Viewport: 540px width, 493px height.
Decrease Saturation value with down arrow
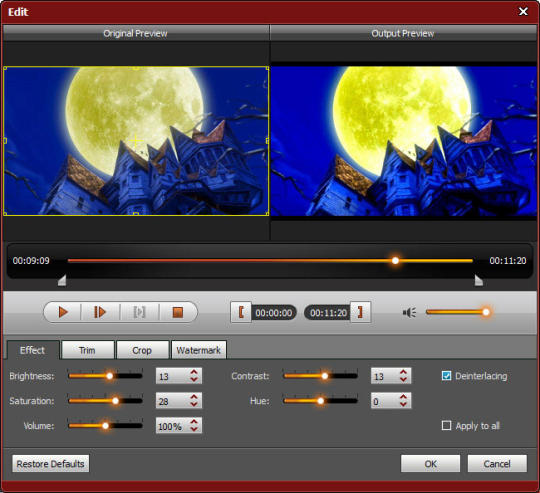tap(194, 404)
